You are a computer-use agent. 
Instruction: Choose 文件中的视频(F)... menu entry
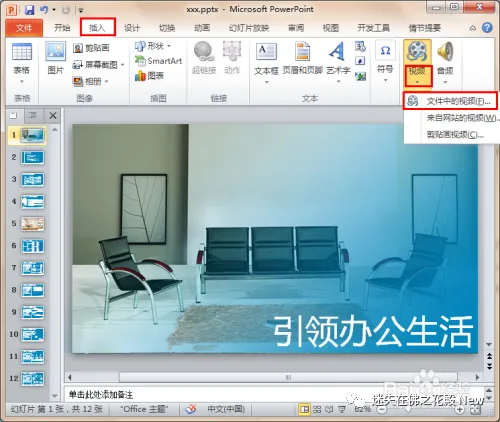pos(450,101)
